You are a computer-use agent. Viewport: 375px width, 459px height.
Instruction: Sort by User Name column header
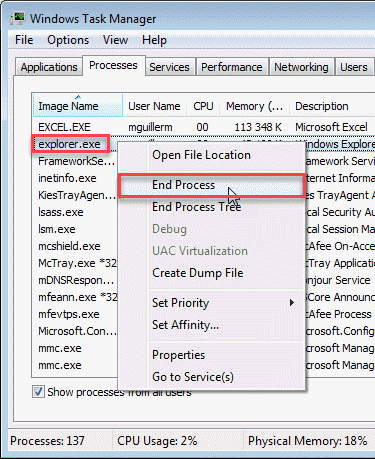pos(154,106)
